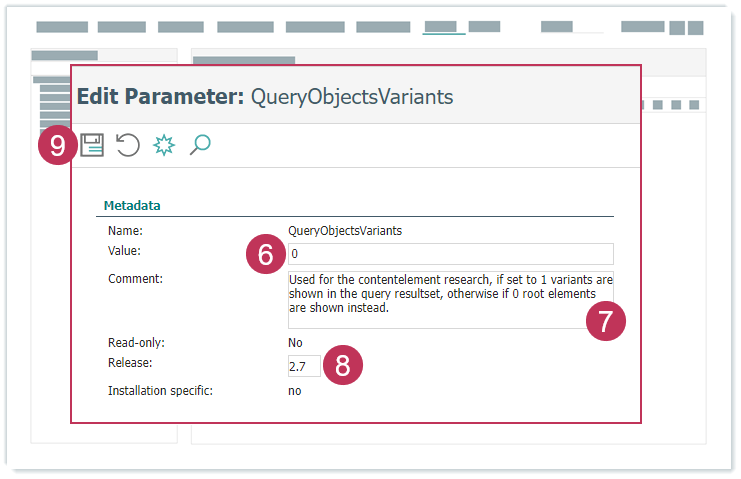Click the "Release:" field label
Viewport: 741px width, 479px height.
pos(130,362)
